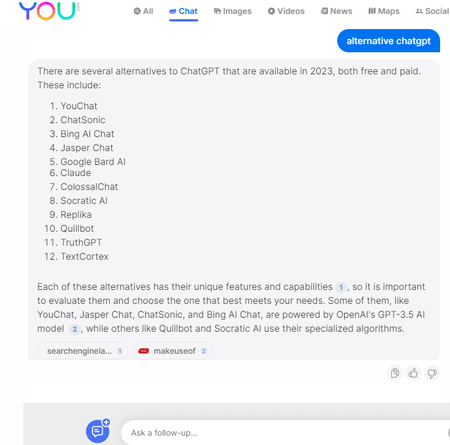Open the News tab
Screen dimensions: 450x445
click(x=337, y=11)
